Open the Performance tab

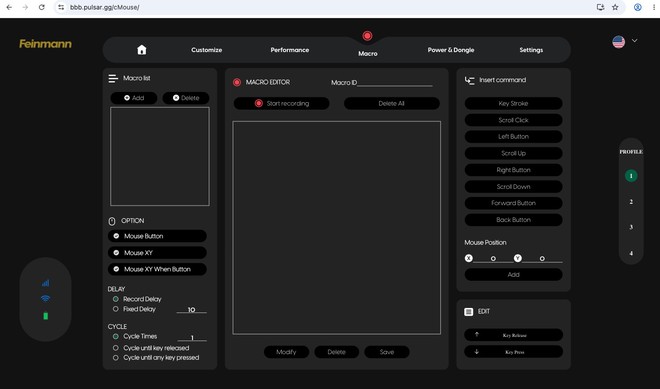tap(290, 50)
